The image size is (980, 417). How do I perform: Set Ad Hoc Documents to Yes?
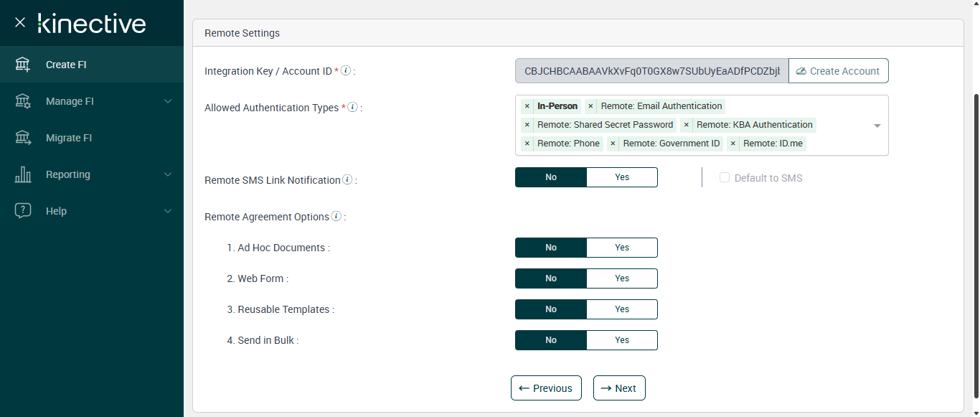coord(621,248)
